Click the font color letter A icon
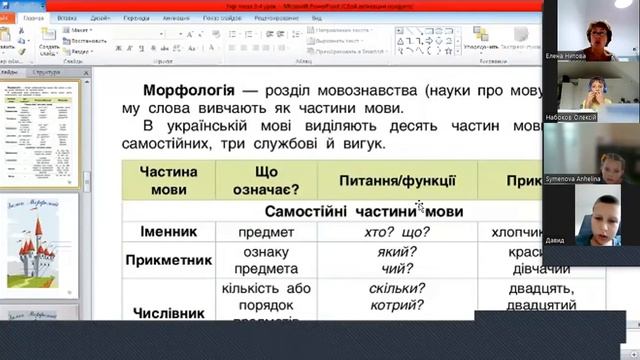Viewport: 640px width, 360px height. [211, 48]
